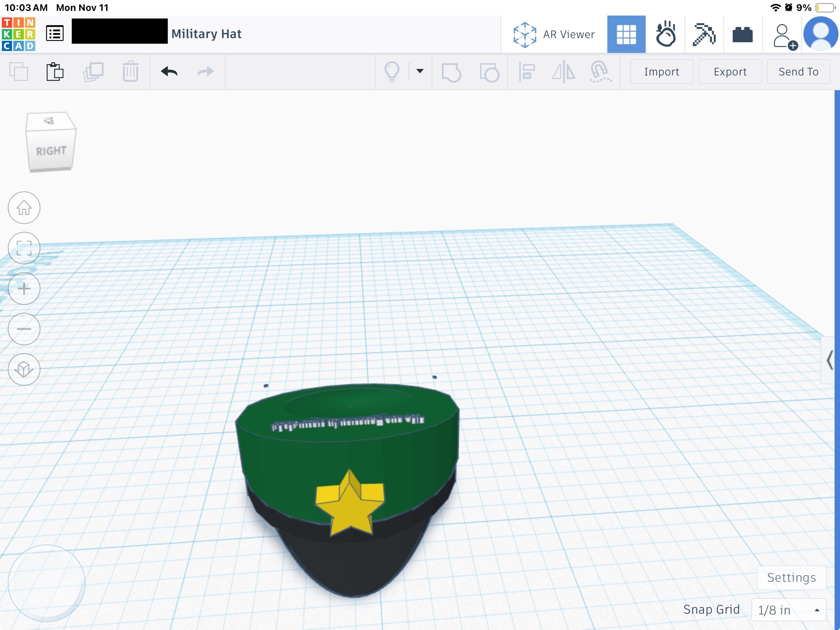Open the visibility options dropdown arrow

(x=420, y=71)
